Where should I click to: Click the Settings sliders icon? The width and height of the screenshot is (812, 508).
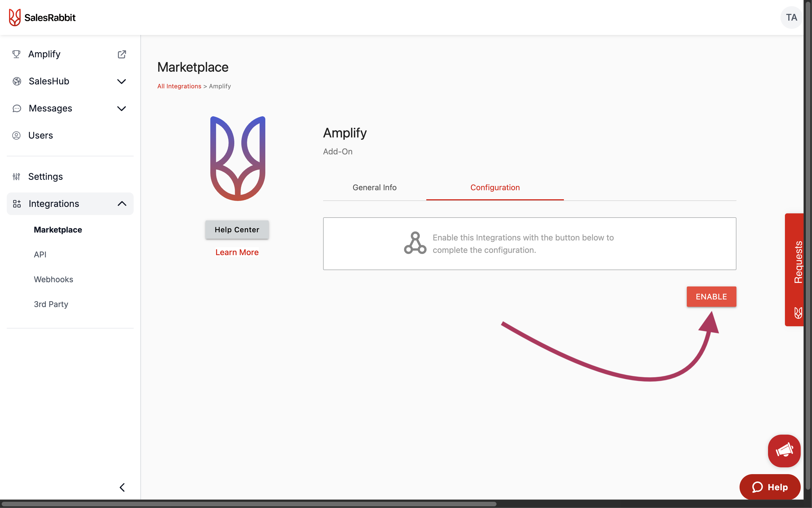[x=16, y=176]
